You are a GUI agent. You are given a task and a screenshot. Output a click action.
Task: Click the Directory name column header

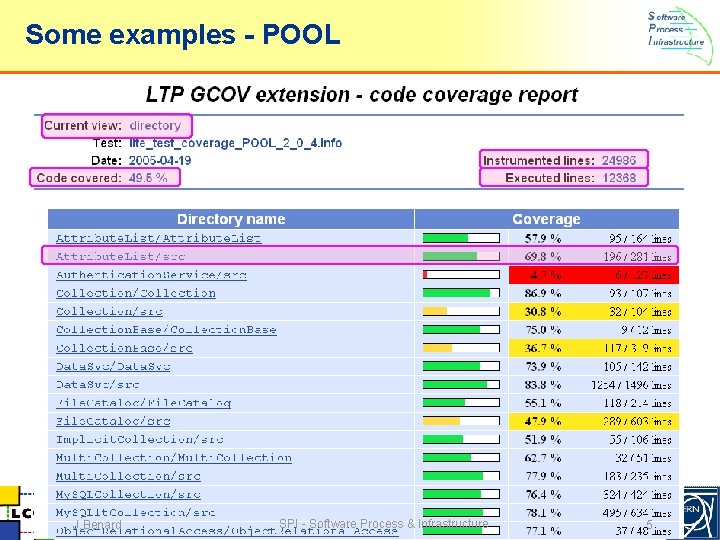tap(231, 219)
